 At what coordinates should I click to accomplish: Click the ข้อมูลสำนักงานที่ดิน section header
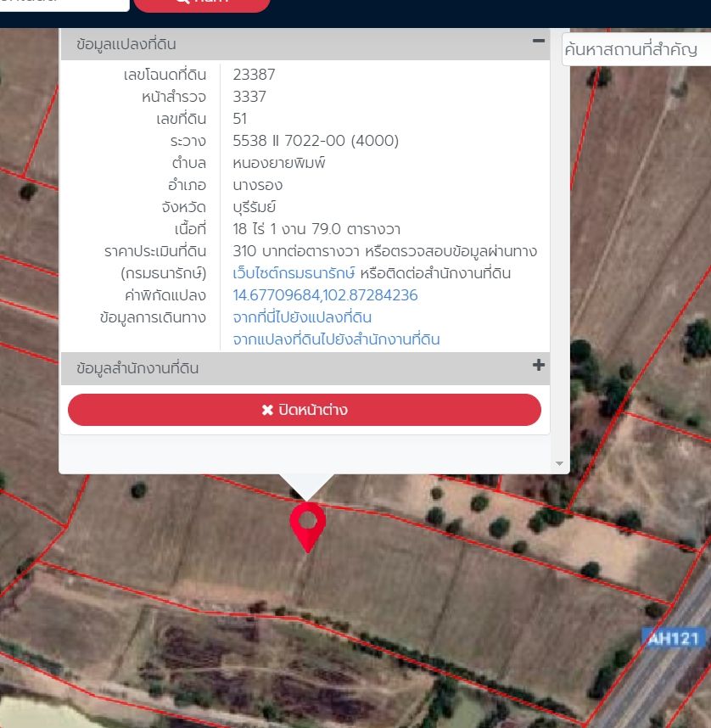[x=305, y=368]
